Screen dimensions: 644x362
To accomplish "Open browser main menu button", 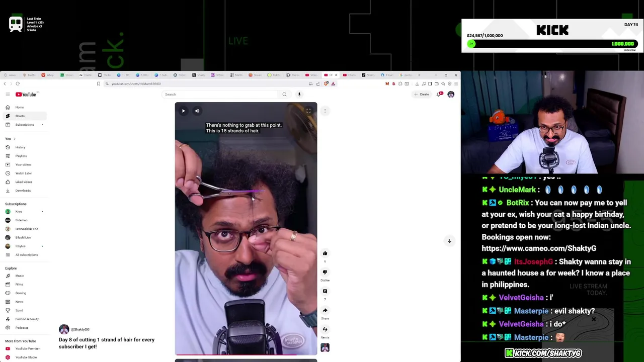I will (456, 83).
